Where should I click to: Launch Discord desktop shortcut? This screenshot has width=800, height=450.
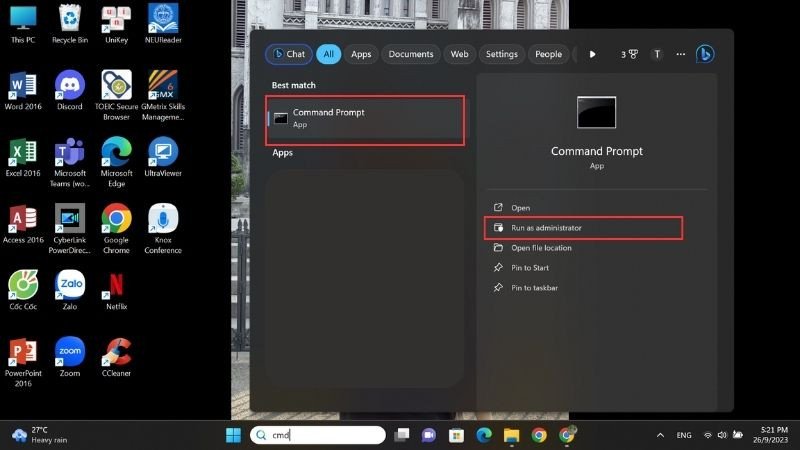[x=70, y=90]
